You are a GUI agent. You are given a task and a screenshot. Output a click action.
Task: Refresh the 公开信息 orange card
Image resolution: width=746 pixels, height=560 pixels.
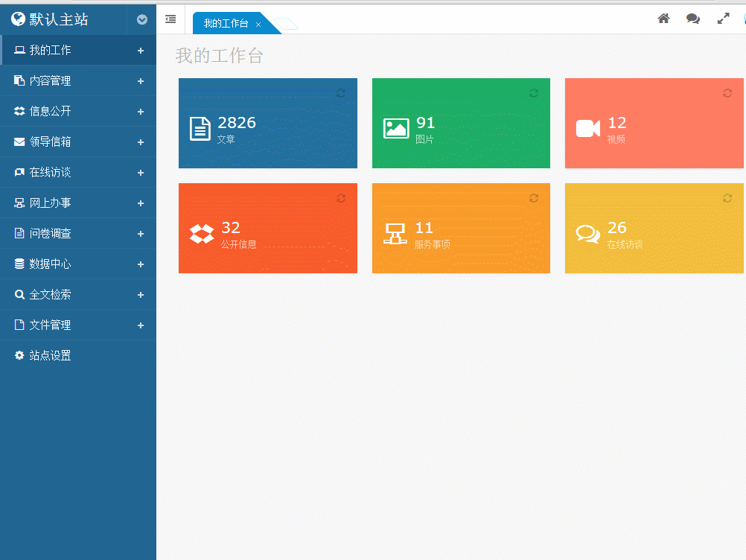coord(341,198)
